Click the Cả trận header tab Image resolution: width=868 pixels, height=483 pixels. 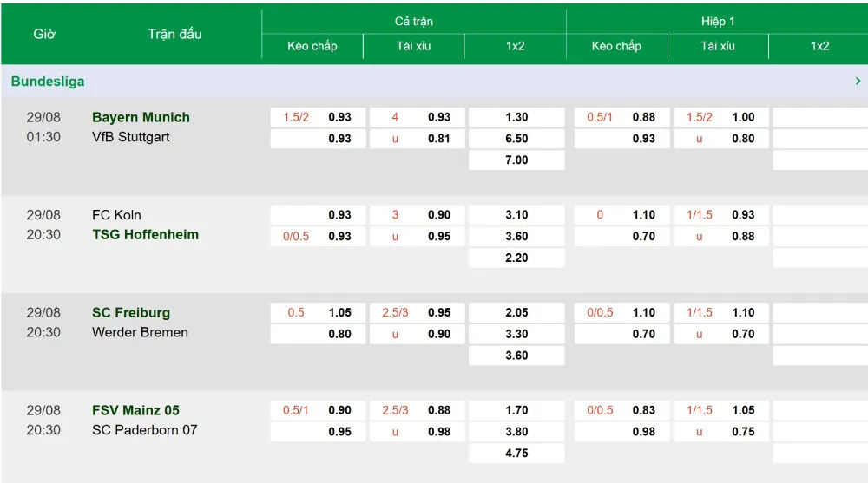click(413, 22)
